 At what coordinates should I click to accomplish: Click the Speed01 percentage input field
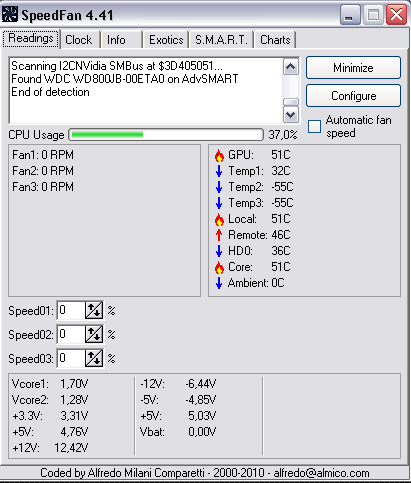[71, 311]
